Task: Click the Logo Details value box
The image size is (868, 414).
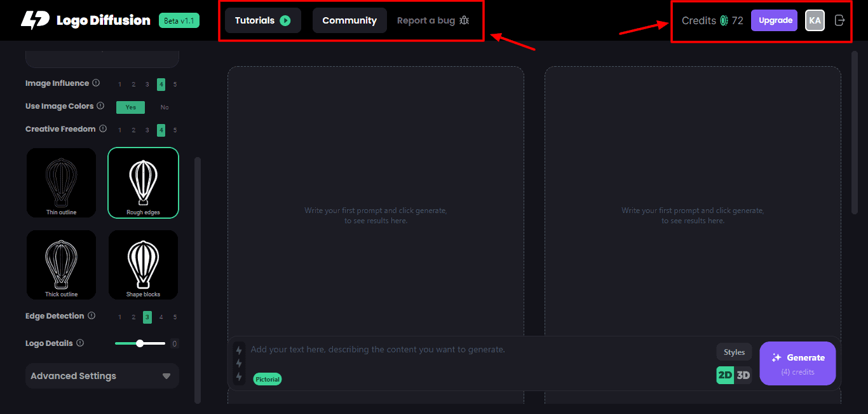Action: pos(174,343)
